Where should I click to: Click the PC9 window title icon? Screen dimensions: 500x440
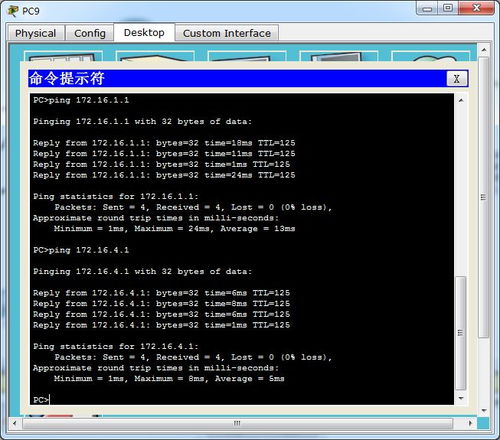pos(13,11)
